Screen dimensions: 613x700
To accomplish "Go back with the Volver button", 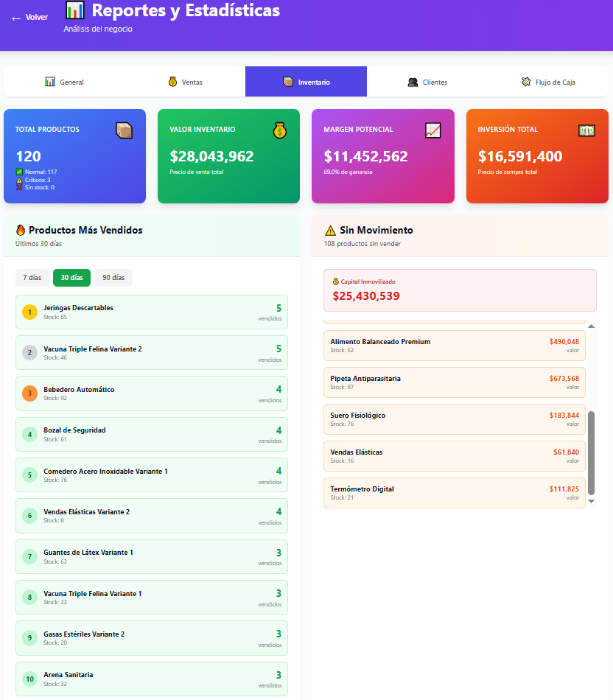I will tap(30, 18).
